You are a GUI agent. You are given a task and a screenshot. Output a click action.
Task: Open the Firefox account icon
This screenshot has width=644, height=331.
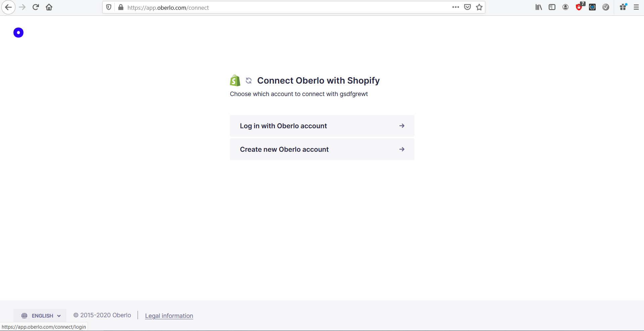pyautogui.click(x=565, y=7)
